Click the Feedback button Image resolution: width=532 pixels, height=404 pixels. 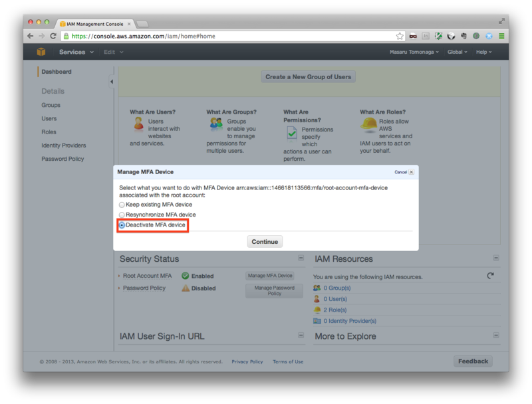473,361
